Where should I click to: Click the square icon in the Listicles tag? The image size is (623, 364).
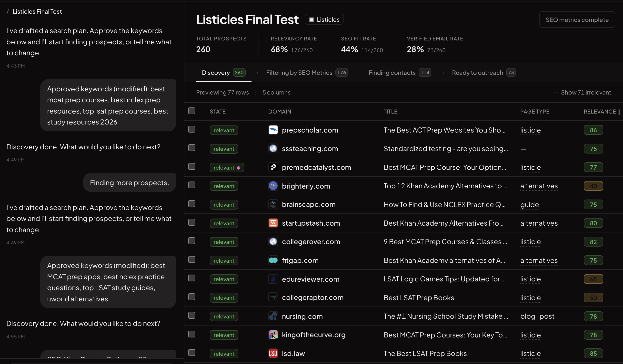[x=311, y=19]
